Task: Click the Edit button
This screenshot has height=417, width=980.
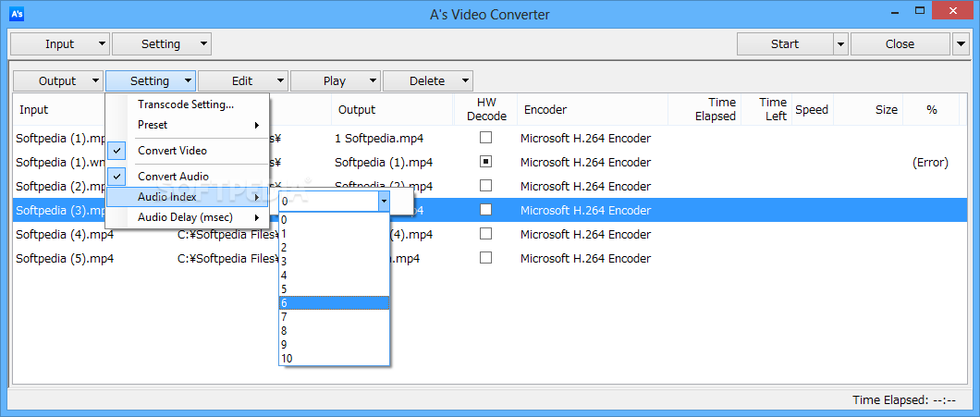Action: 242,80
